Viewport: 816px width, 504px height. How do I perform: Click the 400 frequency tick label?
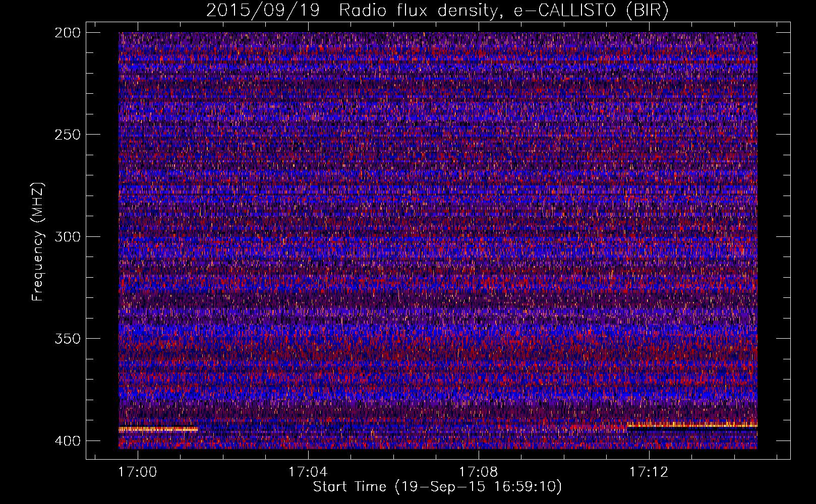point(67,441)
